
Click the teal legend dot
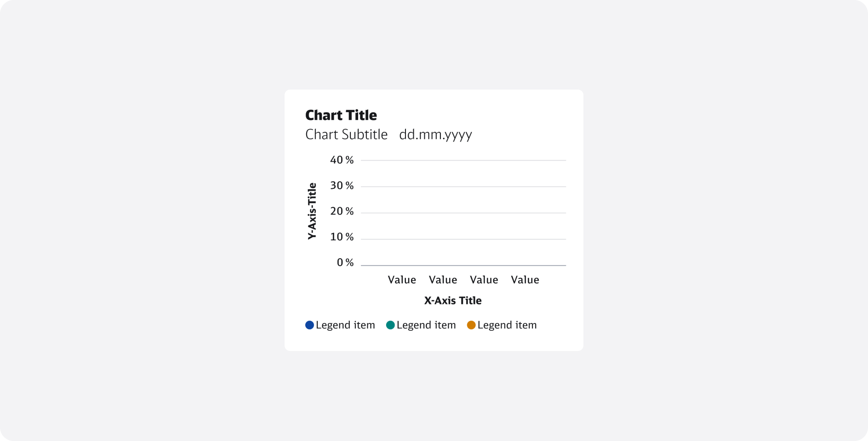pyautogui.click(x=390, y=325)
